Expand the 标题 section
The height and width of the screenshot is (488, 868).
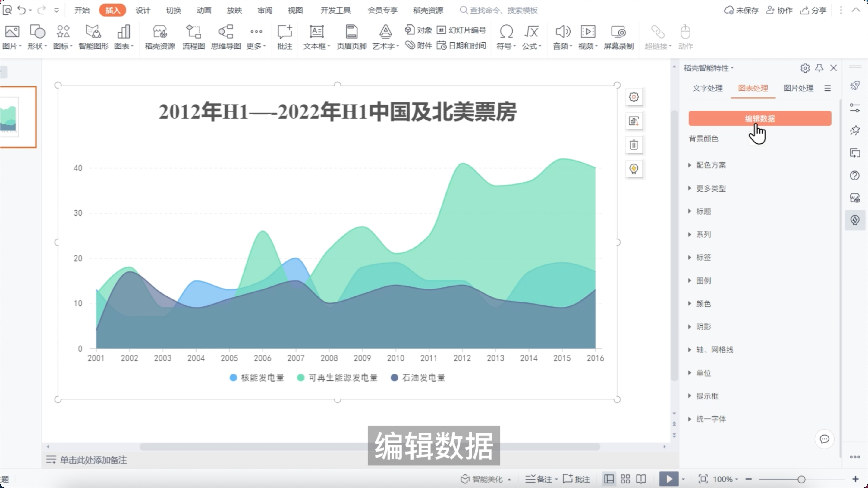point(700,211)
